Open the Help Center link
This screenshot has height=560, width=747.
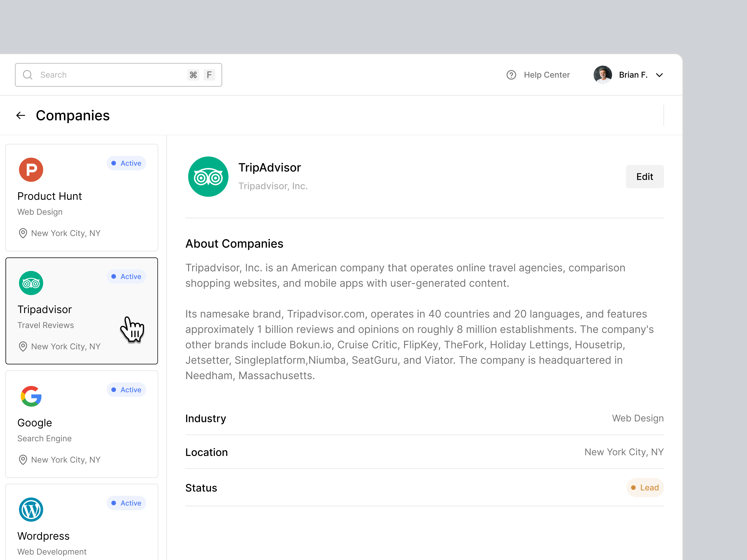546,75
